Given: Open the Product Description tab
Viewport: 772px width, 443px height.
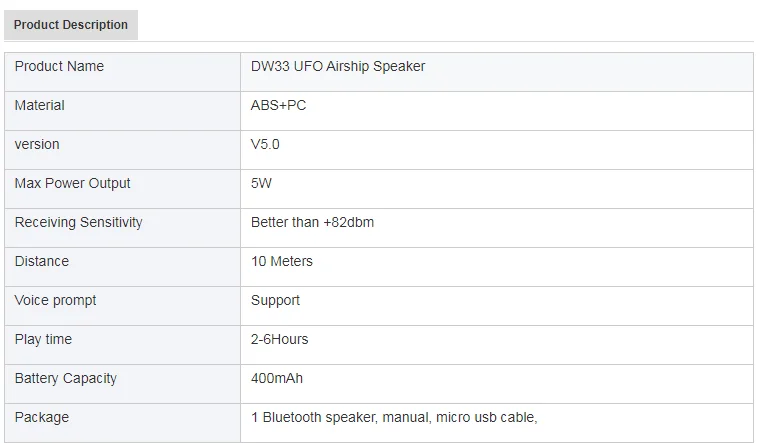Looking at the screenshot, I should pyautogui.click(x=71, y=25).
